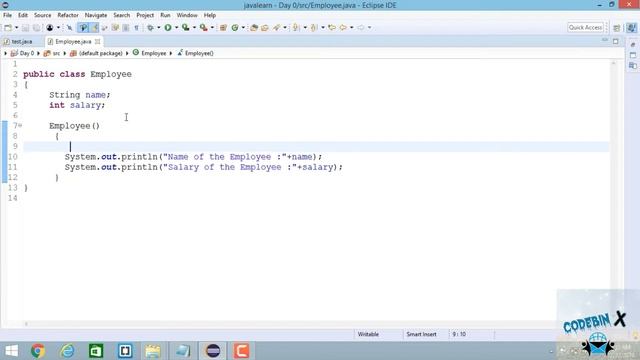Close the Employee.java tab
Image resolution: width=640 pixels, height=360 pixels.
click(98, 42)
